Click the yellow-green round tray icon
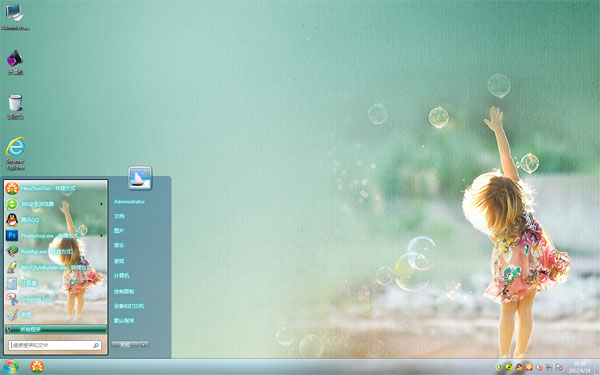 coord(509,367)
